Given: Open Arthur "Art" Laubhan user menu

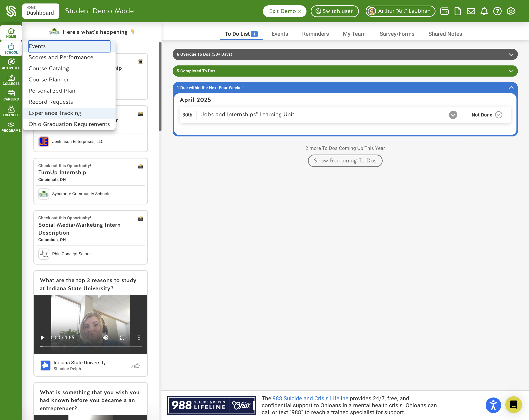Looking at the screenshot, I should [400, 11].
